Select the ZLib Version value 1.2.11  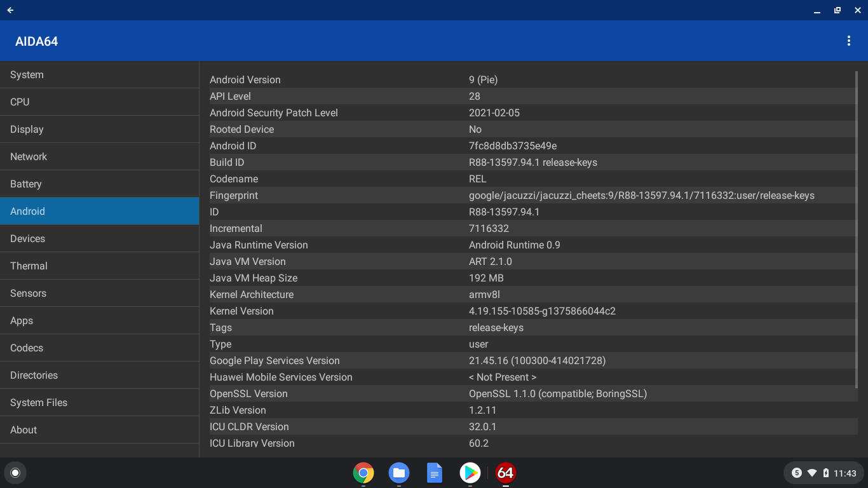[483, 410]
